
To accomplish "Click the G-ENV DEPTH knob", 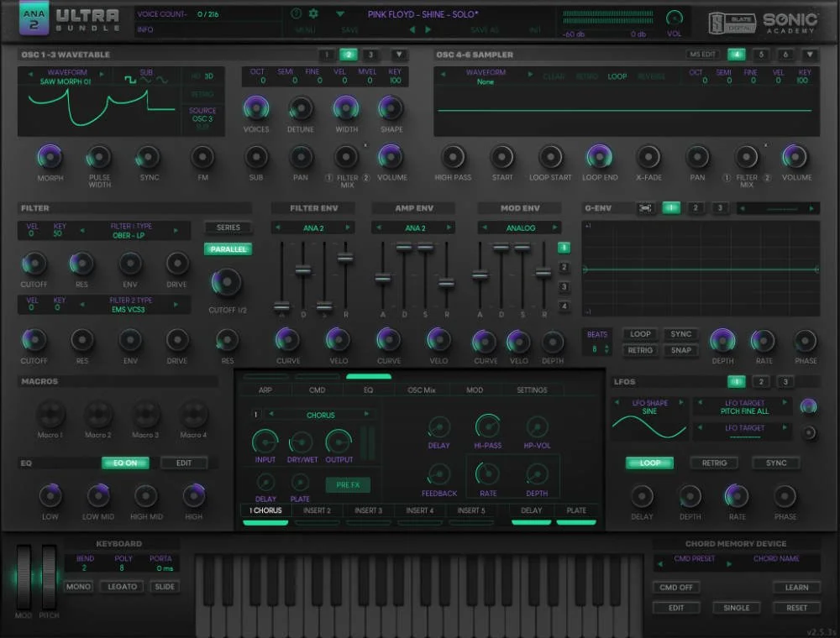I will [x=722, y=341].
